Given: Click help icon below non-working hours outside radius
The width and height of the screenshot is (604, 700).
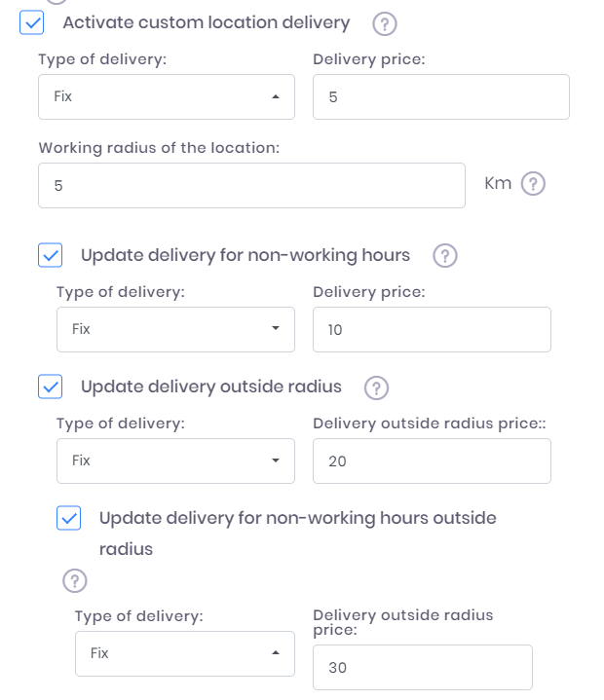Looking at the screenshot, I should coord(75,581).
